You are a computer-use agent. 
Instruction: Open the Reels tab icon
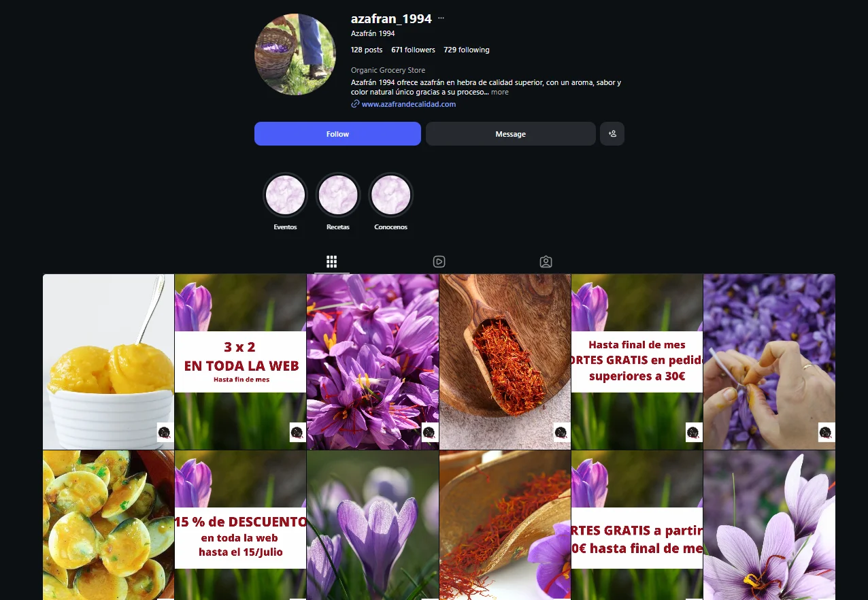tap(439, 262)
